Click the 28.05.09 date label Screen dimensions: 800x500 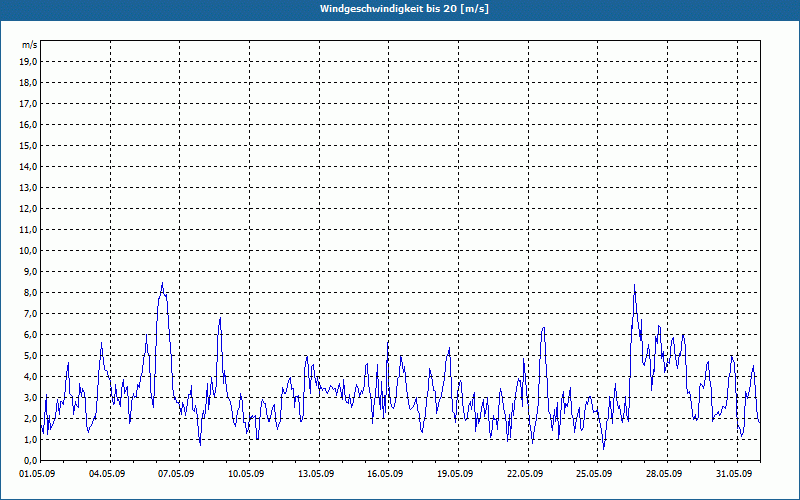pyautogui.click(x=664, y=473)
